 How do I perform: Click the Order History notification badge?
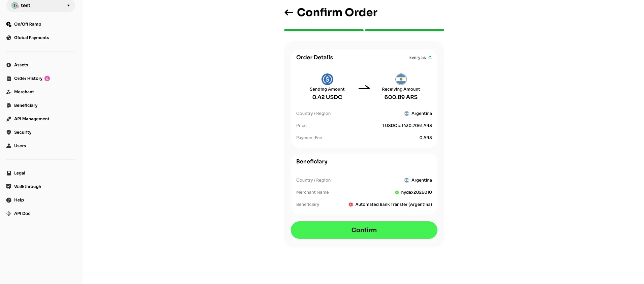[x=47, y=78]
